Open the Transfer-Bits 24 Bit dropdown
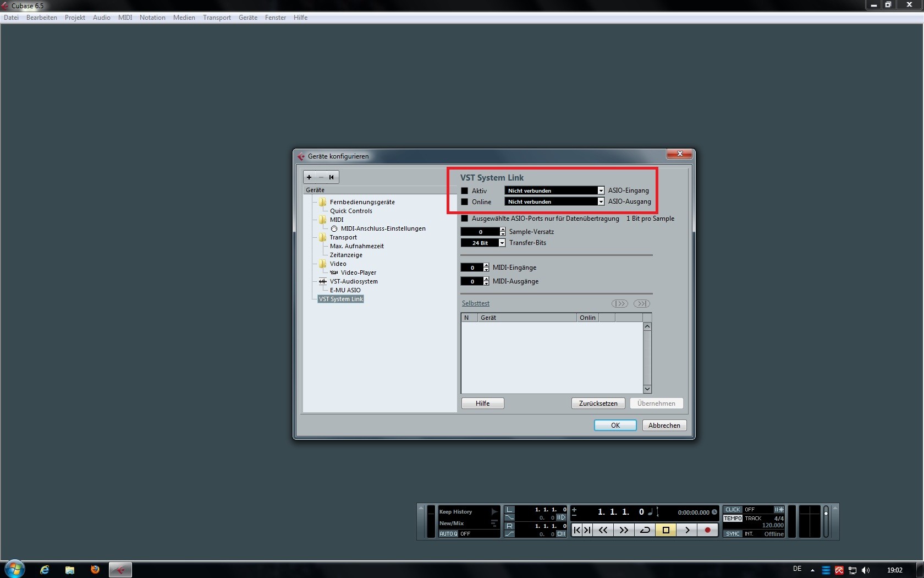 (483, 243)
